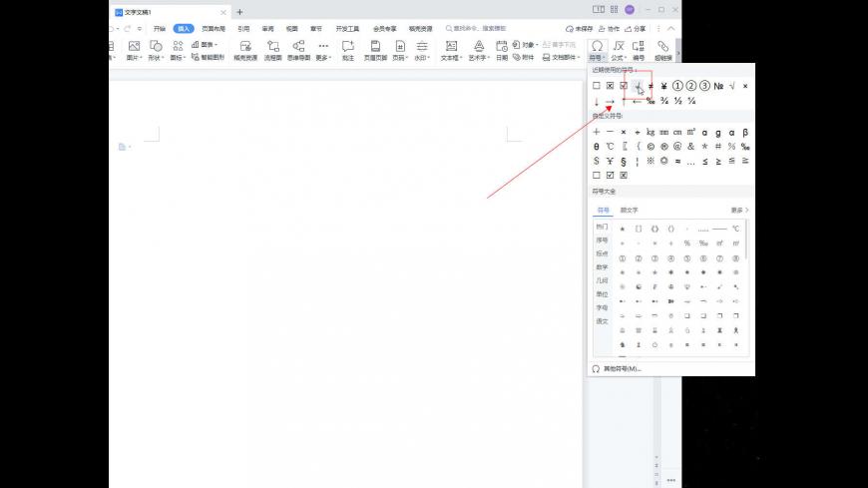The image size is (868, 488).
Task: Click the 流程图 (Flowchart) icon
Action: pos(273,47)
